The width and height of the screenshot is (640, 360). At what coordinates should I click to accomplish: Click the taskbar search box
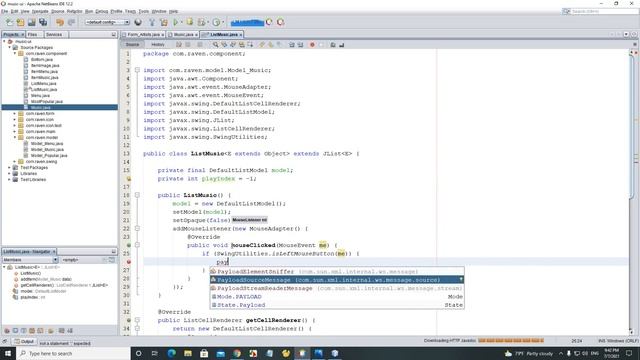tap(73, 353)
